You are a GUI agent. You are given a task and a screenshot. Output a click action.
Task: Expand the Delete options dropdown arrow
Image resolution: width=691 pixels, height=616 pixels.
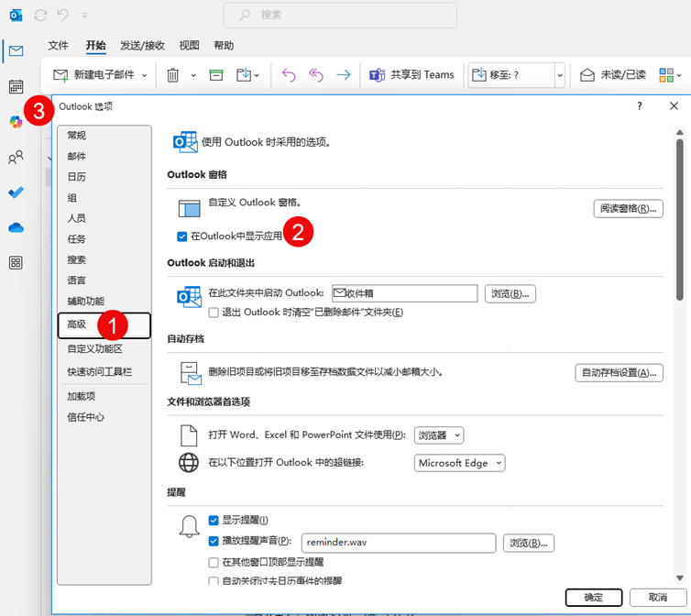[193, 76]
